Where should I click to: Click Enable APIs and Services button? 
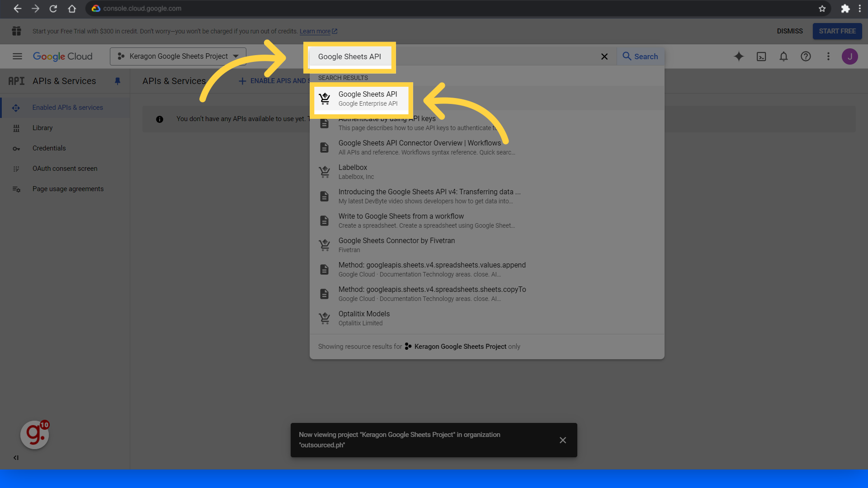[274, 81]
